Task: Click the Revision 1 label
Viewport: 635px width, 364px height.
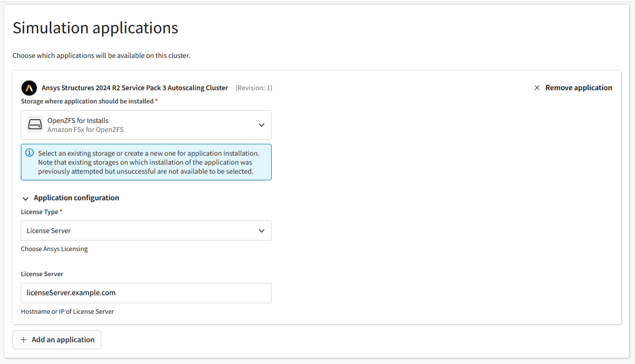Action: [253, 87]
